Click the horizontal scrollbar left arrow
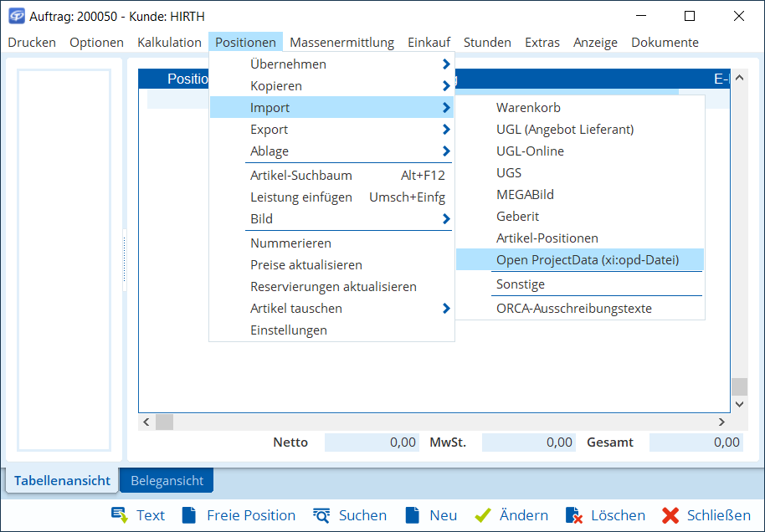This screenshot has height=532, width=765. click(x=146, y=422)
